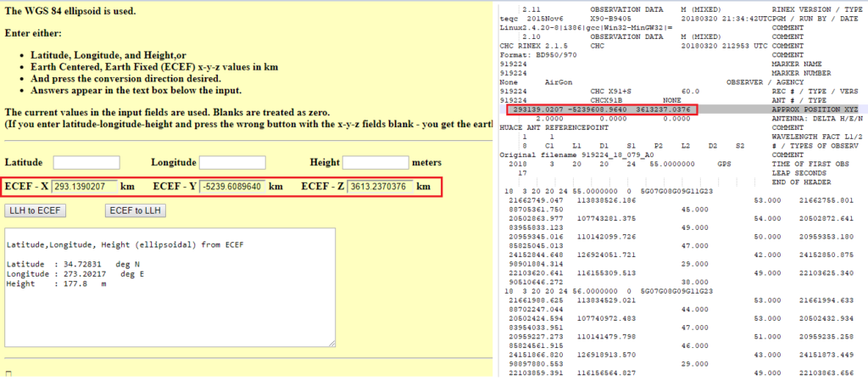868x381 pixels.
Task: Click the Height input field
Action: pos(376,163)
